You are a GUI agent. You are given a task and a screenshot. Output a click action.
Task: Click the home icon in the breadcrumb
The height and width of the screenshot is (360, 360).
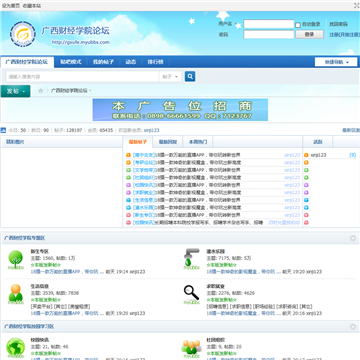pos(41,91)
